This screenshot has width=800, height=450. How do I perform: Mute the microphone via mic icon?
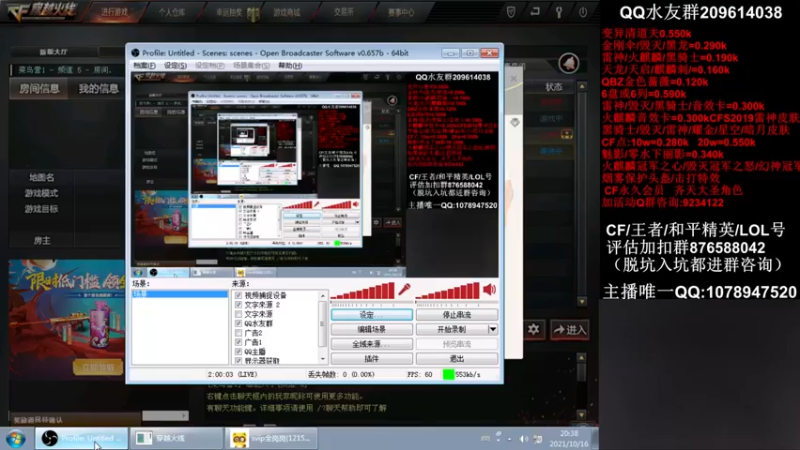404,290
